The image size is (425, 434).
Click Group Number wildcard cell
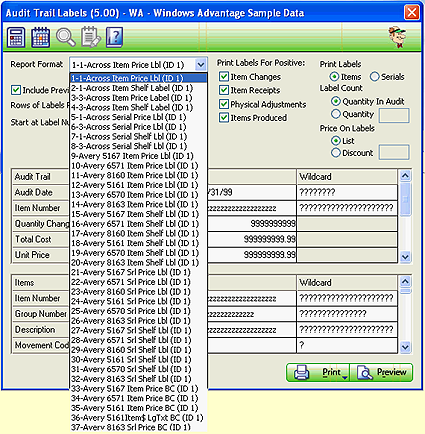pyautogui.click(x=347, y=314)
